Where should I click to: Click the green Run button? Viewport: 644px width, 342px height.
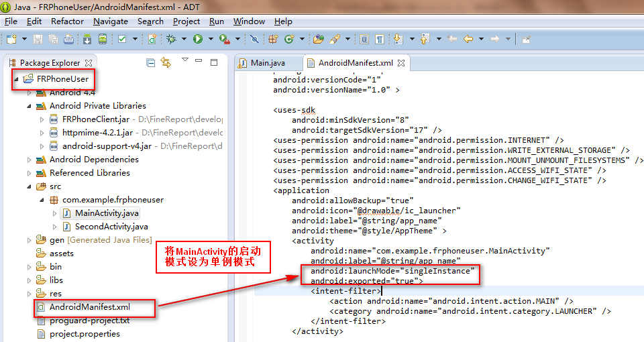[198, 39]
